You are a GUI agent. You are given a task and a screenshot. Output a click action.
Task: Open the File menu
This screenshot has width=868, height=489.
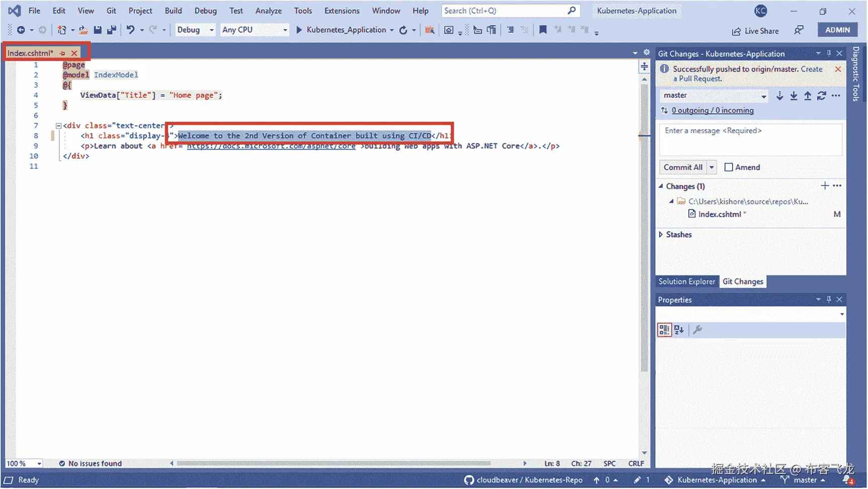point(34,11)
